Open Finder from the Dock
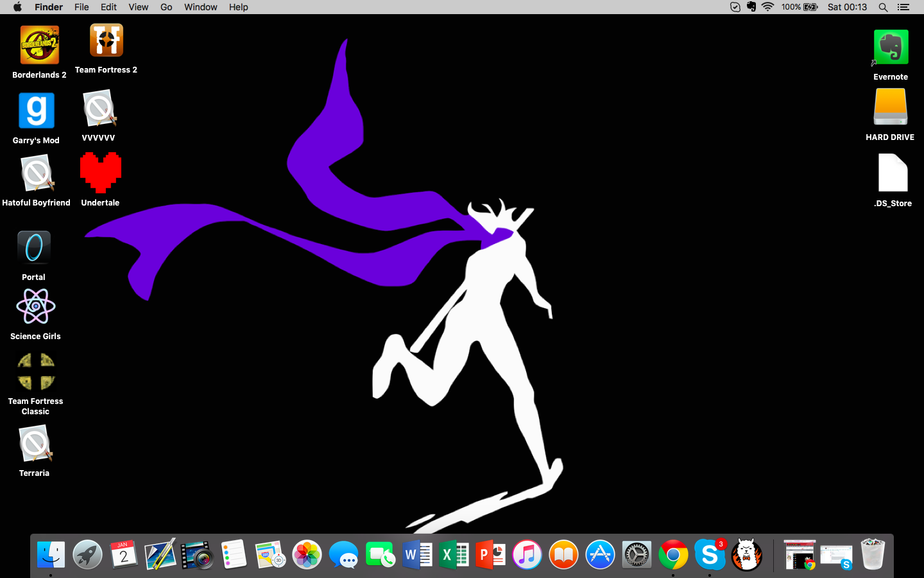The image size is (924, 578). [51, 554]
